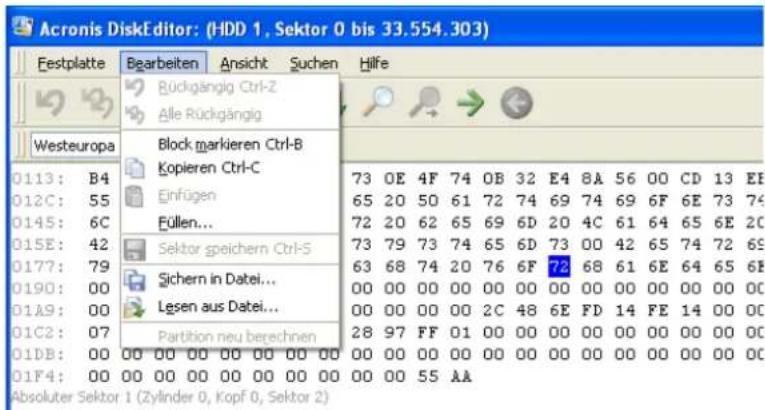Open the Hilfe menu

click(x=374, y=63)
